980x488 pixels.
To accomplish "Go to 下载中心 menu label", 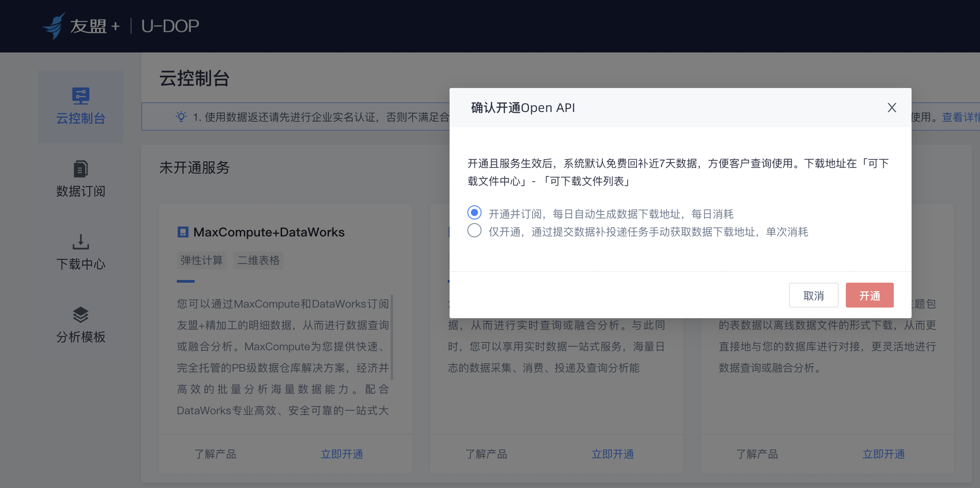I will click(x=81, y=264).
